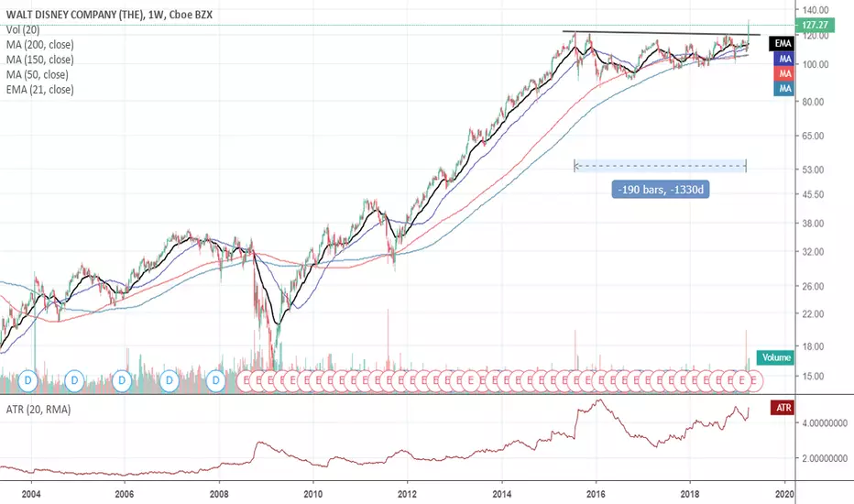Viewport: 854px width, 504px height.
Task: Click the dividend D marker at 2005
Action: click(x=74, y=379)
